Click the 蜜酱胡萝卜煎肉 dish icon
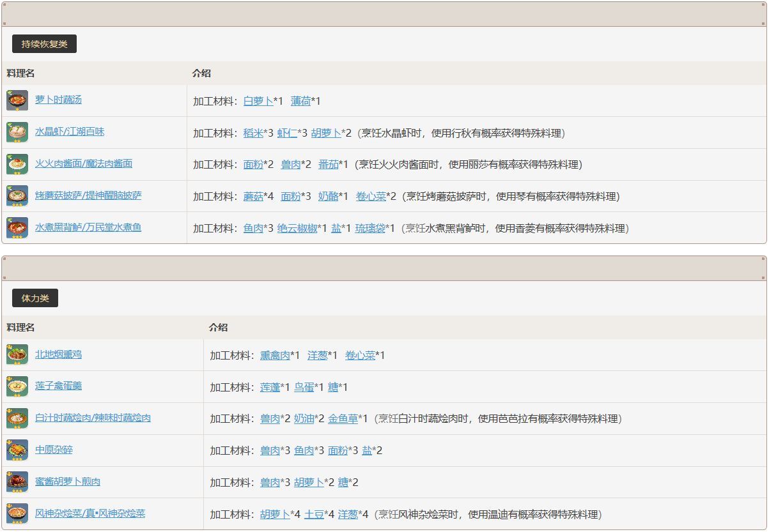Image resolution: width=769 pixels, height=532 pixels. (17, 482)
